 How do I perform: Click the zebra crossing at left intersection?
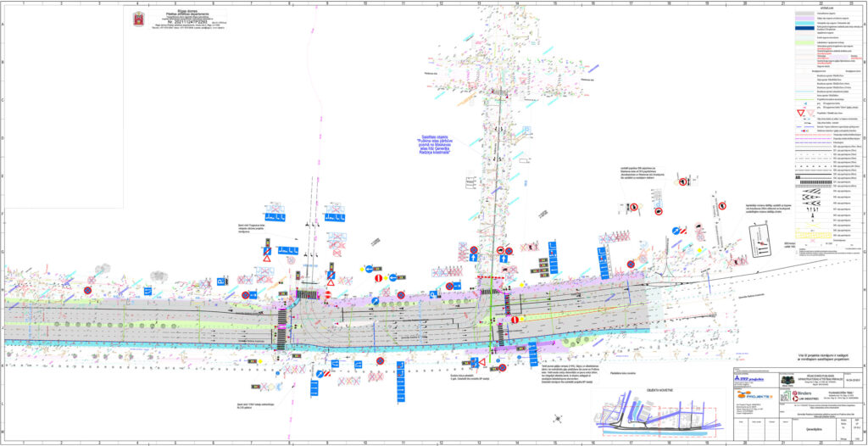(x=282, y=322)
